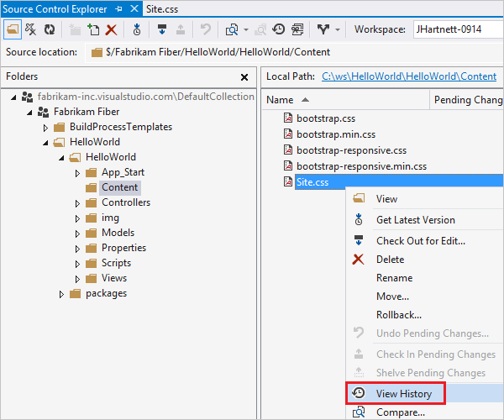Choose Check Out for Edit menu item

tap(421, 241)
